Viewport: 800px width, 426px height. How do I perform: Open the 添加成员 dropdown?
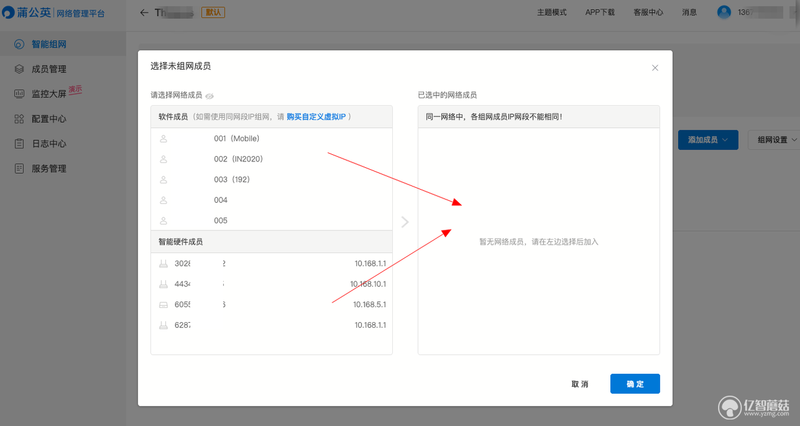pyautogui.click(x=708, y=140)
